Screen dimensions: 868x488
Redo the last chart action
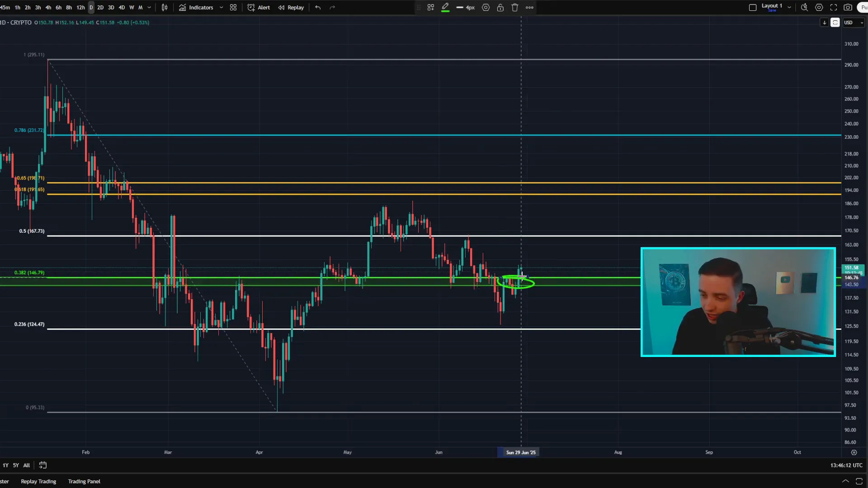[x=332, y=7]
